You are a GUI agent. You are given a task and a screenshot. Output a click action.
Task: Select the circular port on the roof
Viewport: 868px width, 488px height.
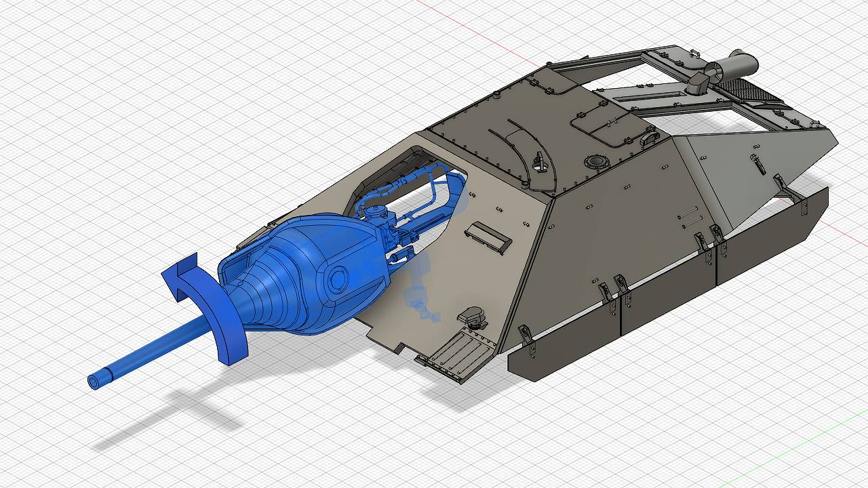coord(597,161)
